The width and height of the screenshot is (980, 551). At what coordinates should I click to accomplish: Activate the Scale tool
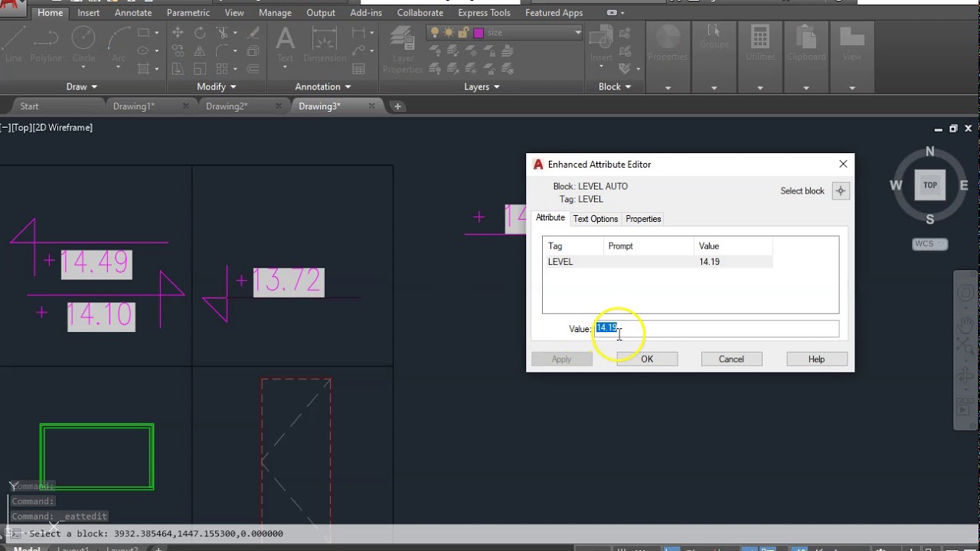tap(200, 68)
